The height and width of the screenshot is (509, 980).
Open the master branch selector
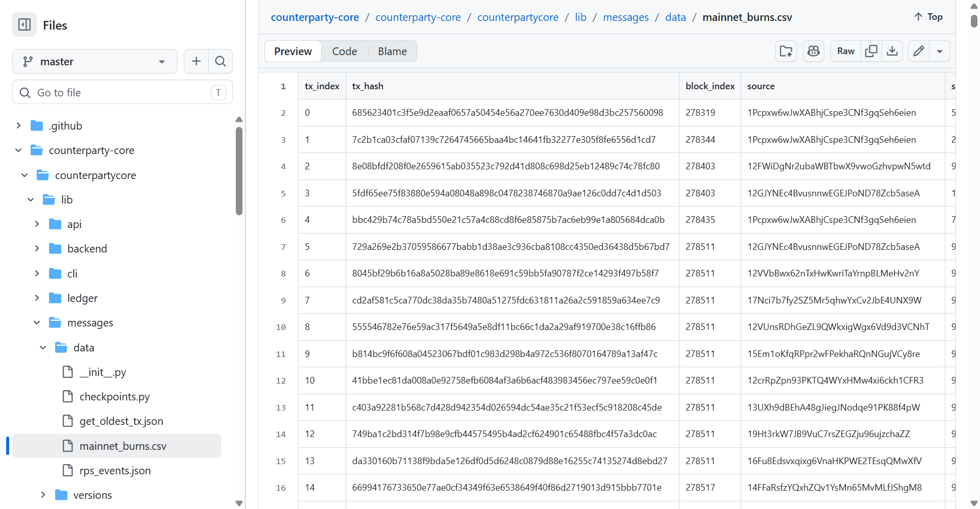pyautogui.click(x=94, y=61)
